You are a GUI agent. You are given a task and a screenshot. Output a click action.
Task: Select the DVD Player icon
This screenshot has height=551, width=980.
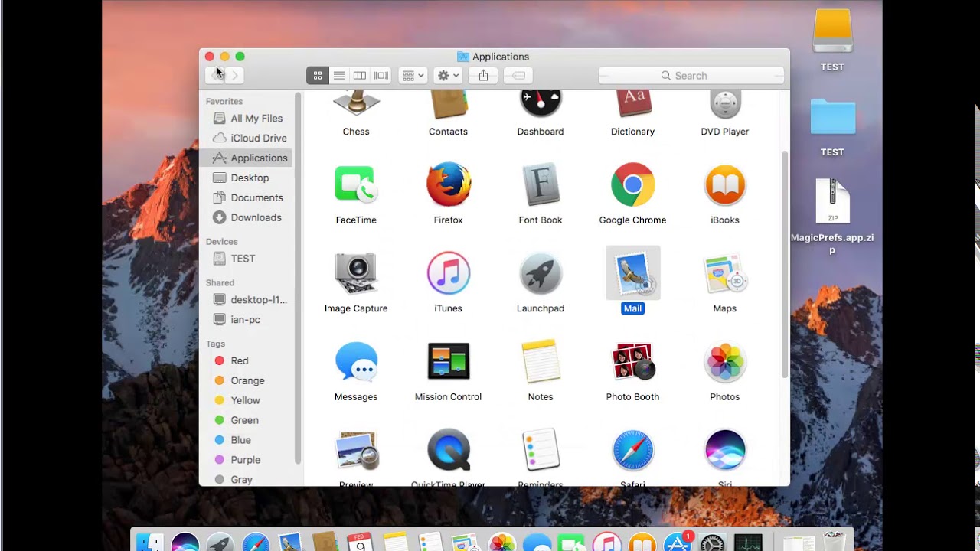[x=725, y=106]
